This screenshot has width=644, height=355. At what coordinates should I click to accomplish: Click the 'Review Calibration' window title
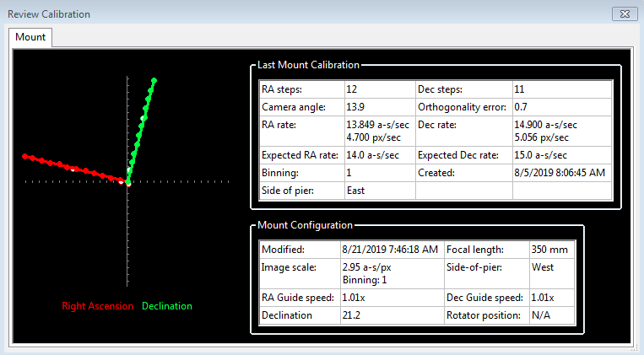point(49,14)
